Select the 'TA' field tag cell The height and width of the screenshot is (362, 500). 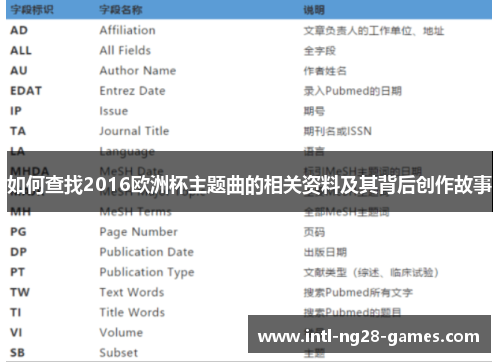pyautogui.click(x=18, y=131)
